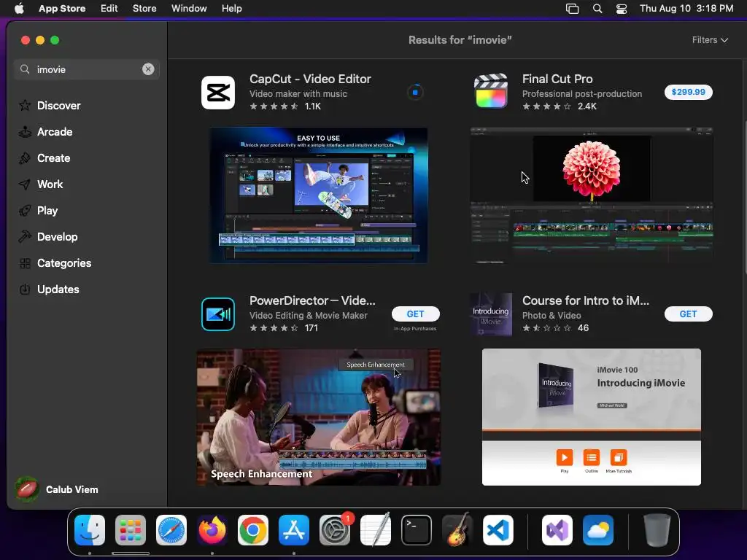Image resolution: width=747 pixels, height=560 pixels.
Task: View the Final Cut Pro flower screenshot
Action: pos(591,195)
